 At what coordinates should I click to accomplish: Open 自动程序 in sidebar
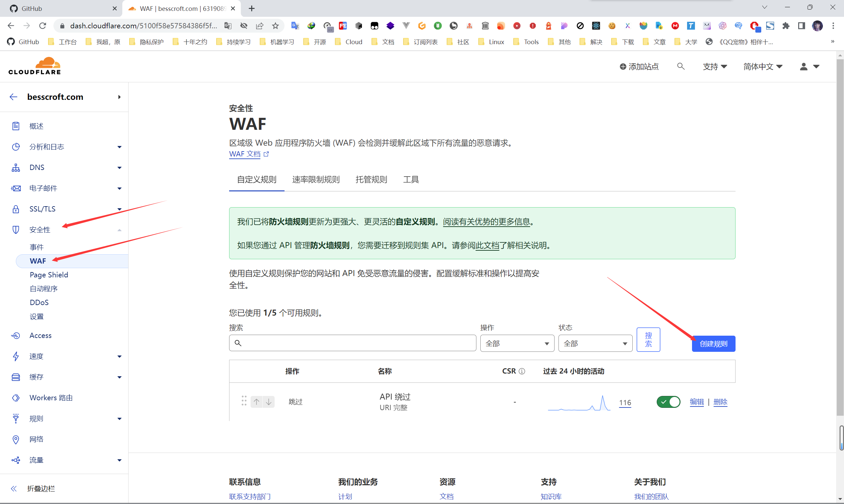[44, 289]
